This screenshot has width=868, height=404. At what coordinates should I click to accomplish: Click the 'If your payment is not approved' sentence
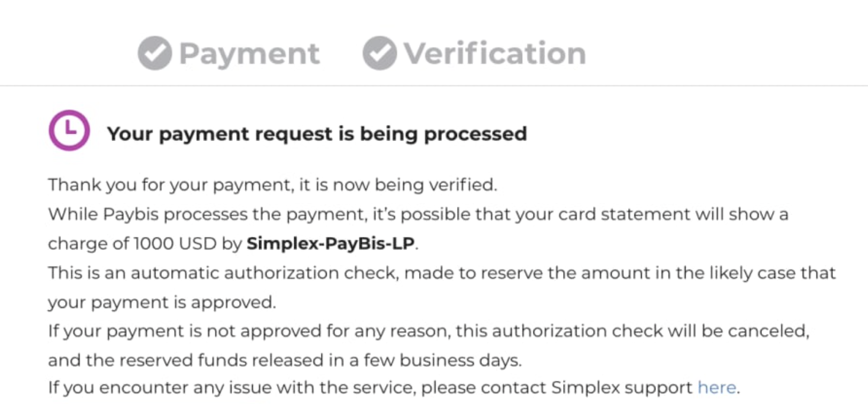429,331
